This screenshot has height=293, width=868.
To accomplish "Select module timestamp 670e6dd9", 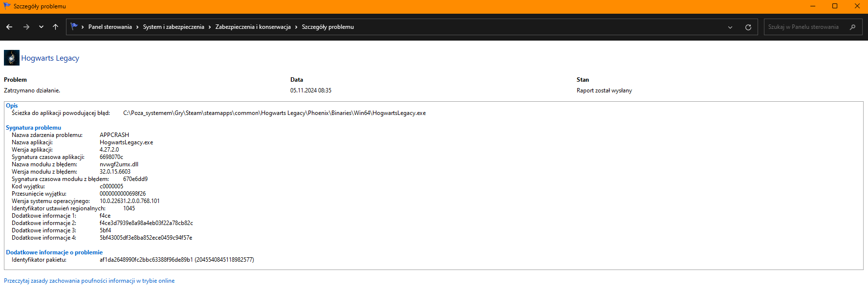I will 135,179.
